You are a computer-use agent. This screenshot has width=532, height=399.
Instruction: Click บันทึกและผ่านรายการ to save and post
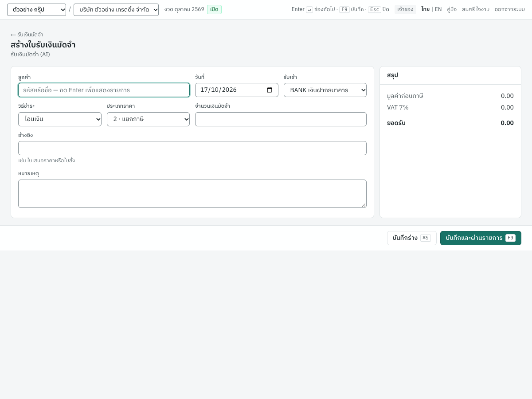[x=481, y=238]
